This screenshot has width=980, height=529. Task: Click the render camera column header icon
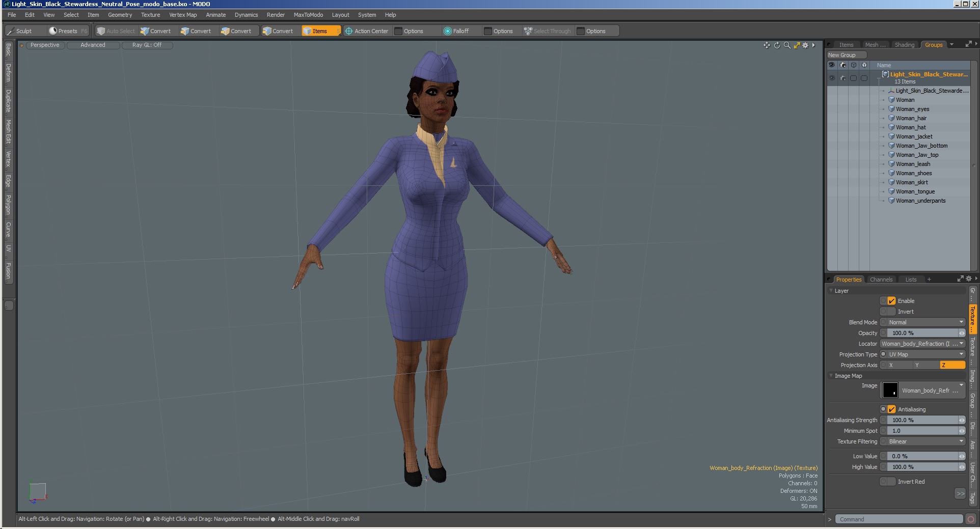coord(842,65)
